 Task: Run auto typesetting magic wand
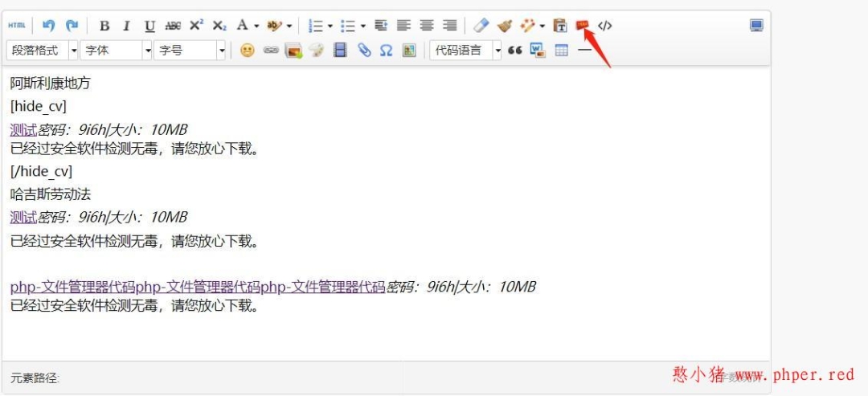point(528,26)
